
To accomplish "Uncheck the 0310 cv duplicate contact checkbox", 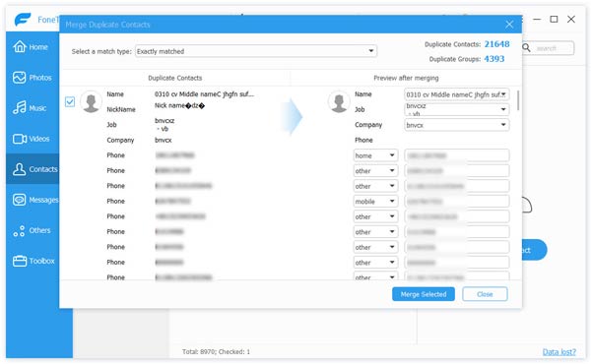I will coord(70,101).
